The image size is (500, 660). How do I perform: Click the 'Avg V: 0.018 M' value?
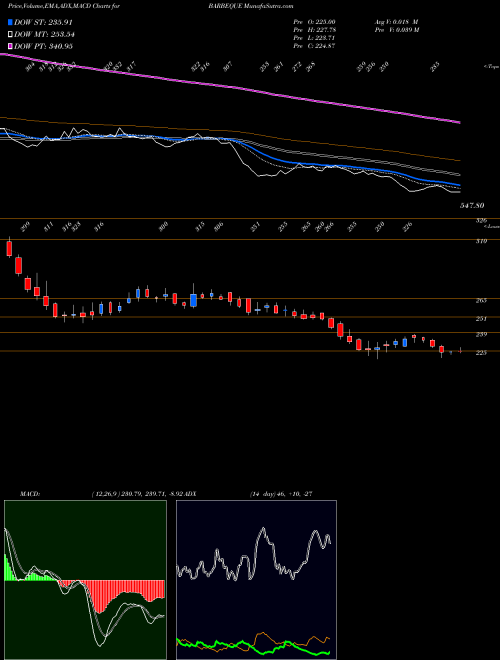click(x=396, y=21)
